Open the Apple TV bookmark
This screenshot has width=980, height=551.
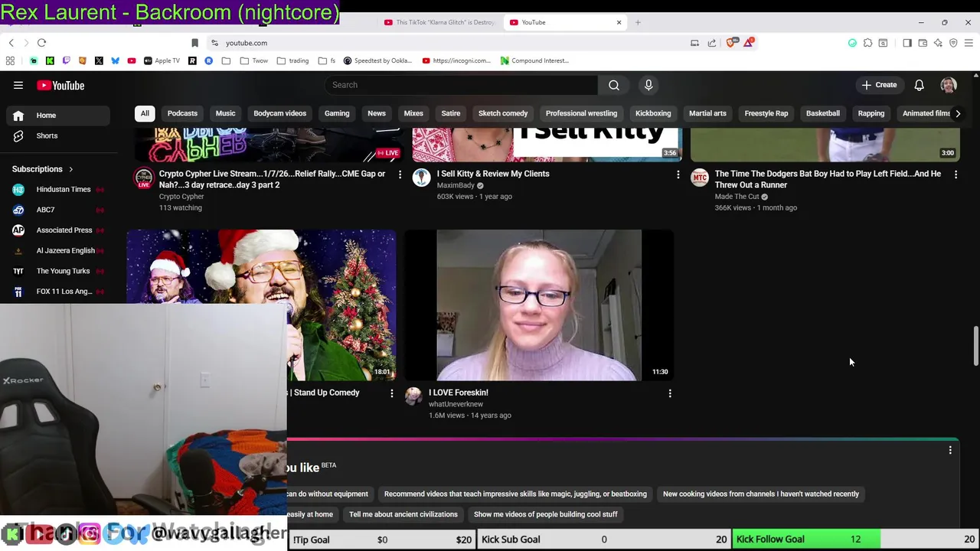click(x=162, y=60)
